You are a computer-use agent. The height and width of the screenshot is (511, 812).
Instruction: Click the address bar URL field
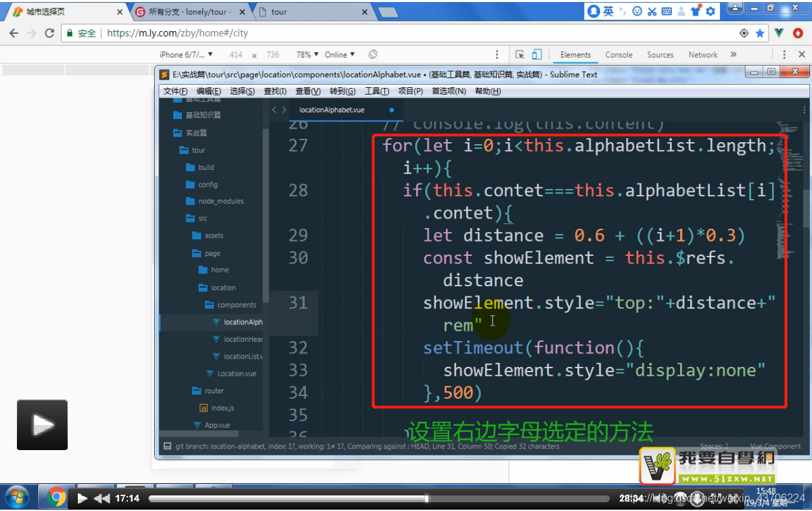(414, 33)
